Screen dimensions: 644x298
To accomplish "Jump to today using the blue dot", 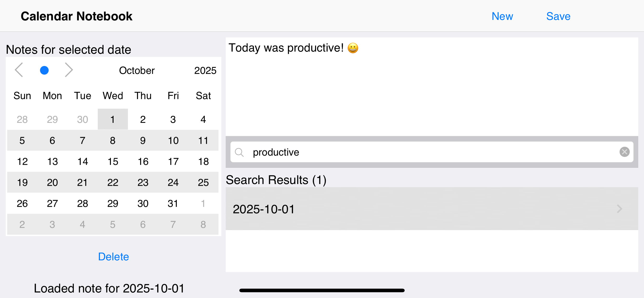I will click(x=44, y=70).
